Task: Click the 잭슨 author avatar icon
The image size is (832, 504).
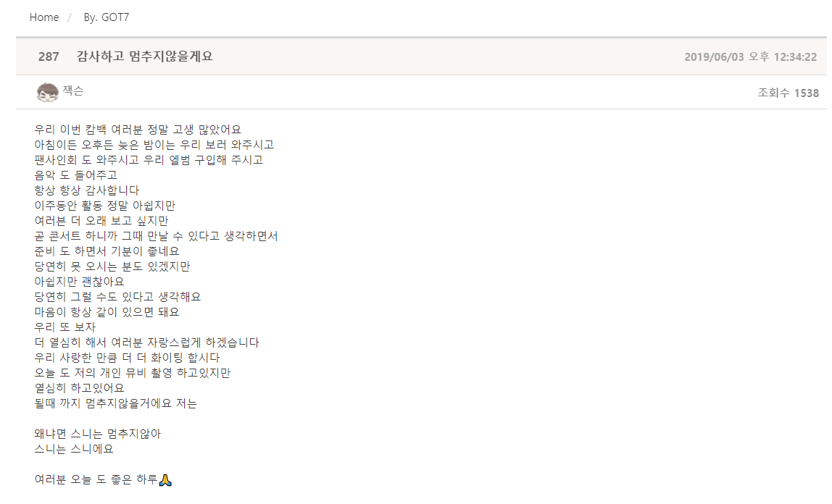Action: 47,92
